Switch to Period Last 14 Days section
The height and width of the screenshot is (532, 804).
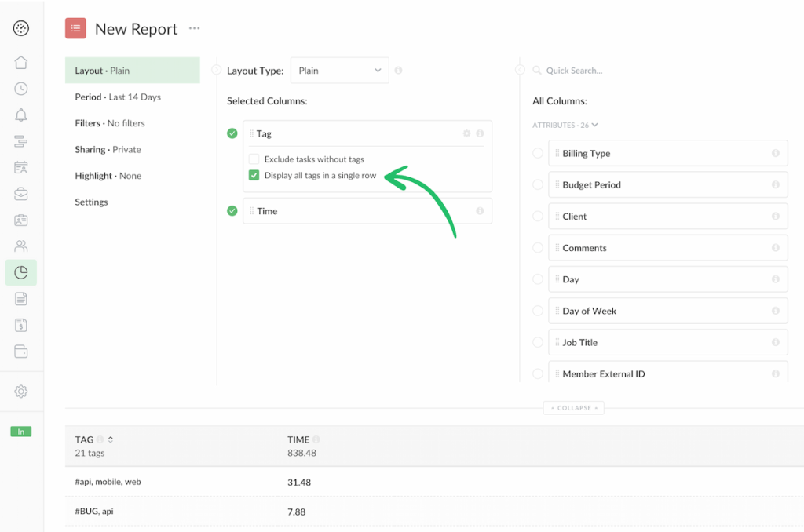pyautogui.click(x=118, y=97)
